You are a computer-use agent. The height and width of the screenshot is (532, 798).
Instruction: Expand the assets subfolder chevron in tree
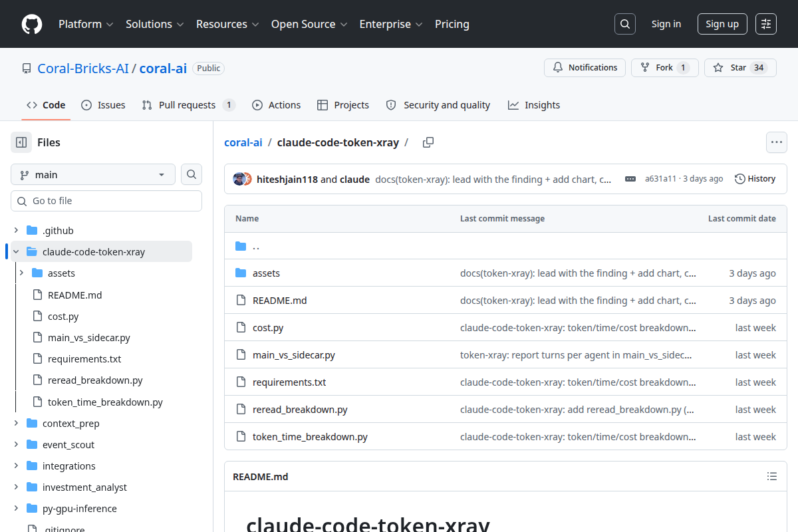(21, 273)
